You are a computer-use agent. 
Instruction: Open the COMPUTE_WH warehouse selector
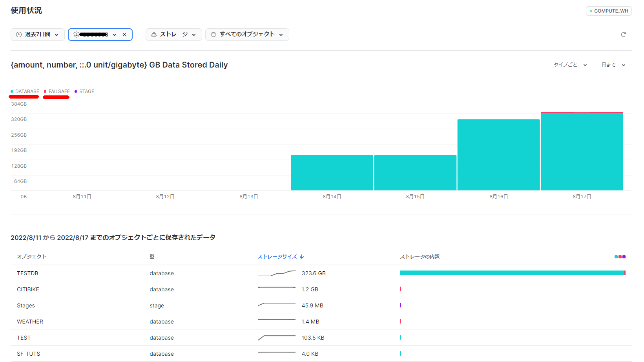609,11
